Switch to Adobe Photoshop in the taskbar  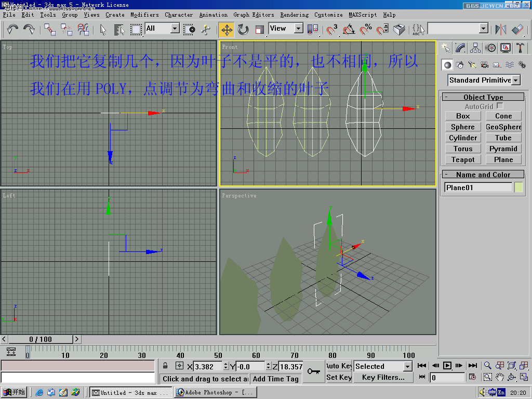(x=215, y=392)
